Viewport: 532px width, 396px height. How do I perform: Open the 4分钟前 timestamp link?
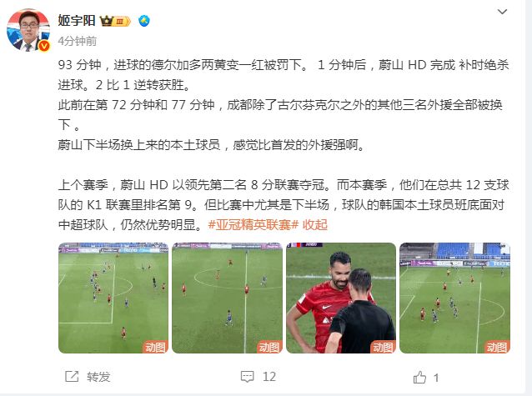tap(78, 41)
